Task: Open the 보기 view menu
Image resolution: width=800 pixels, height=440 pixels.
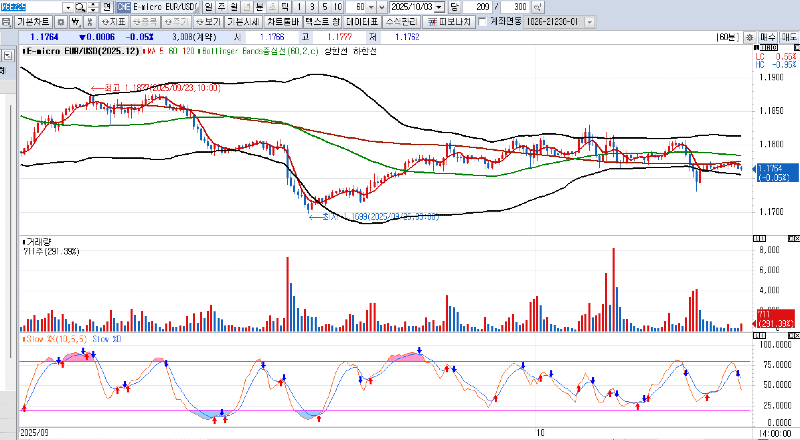Action: point(207,21)
